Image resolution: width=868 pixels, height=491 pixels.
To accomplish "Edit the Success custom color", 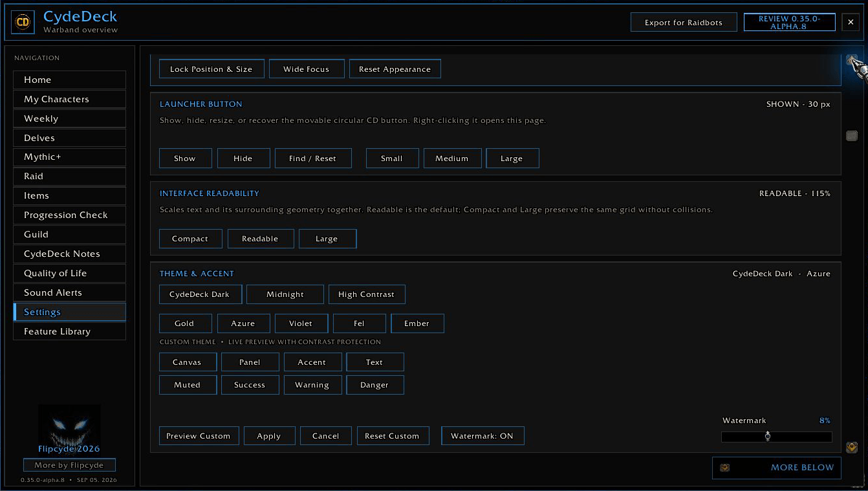I will click(x=250, y=385).
